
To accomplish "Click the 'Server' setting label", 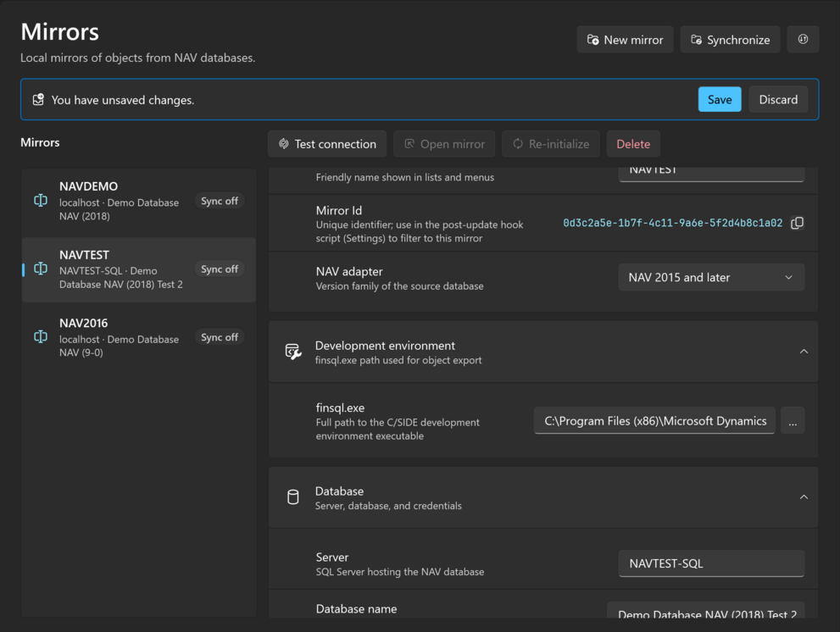I will tap(331, 557).
